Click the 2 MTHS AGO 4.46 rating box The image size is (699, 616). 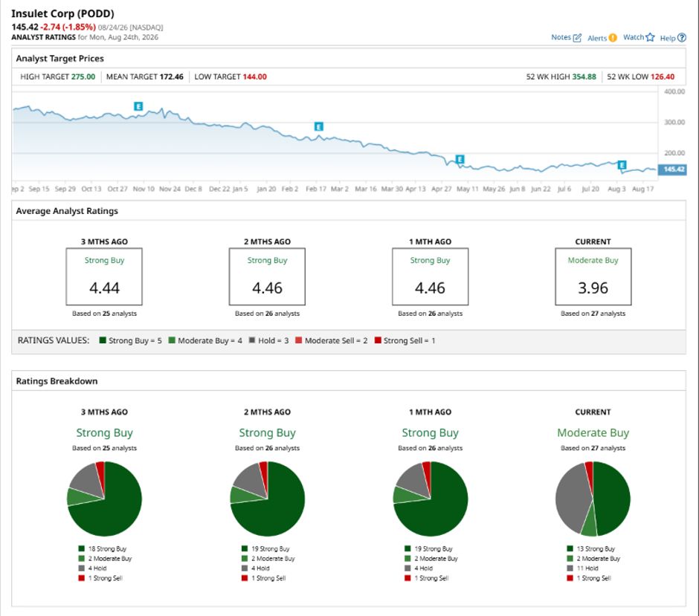(x=267, y=276)
